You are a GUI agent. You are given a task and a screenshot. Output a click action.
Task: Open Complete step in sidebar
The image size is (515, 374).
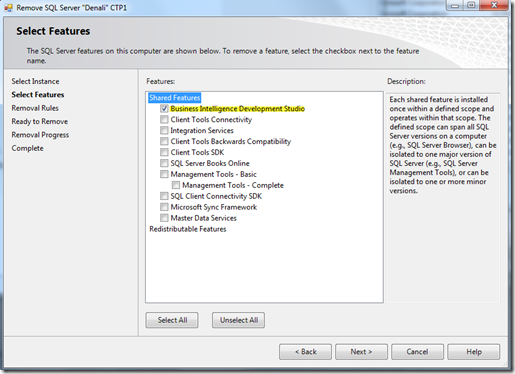tap(27, 148)
